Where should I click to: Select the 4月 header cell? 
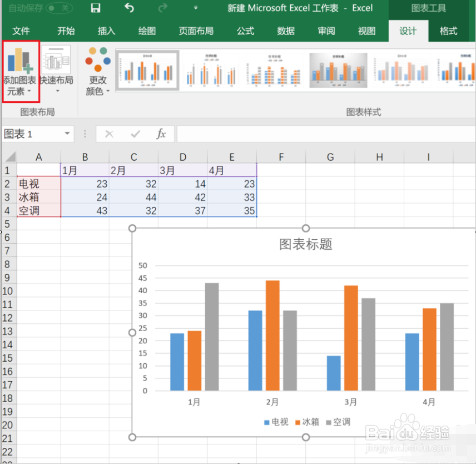[232, 170]
